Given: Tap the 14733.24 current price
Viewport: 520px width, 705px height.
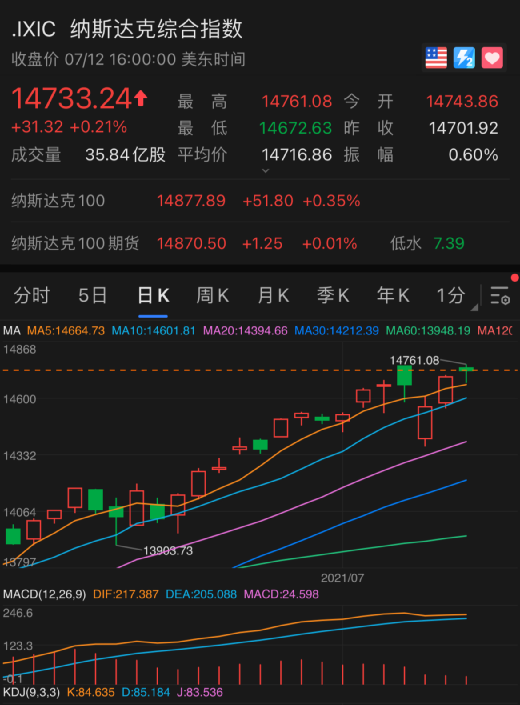Looking at the screenshot, I should [x=71, y=98].
